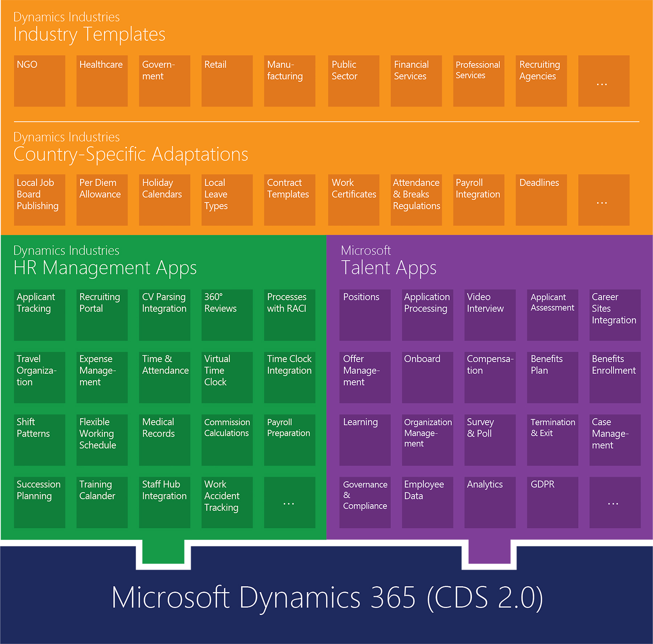Select the Career Sites Integration tile
This screenshot has width=653, height=644.
(615, 315)
